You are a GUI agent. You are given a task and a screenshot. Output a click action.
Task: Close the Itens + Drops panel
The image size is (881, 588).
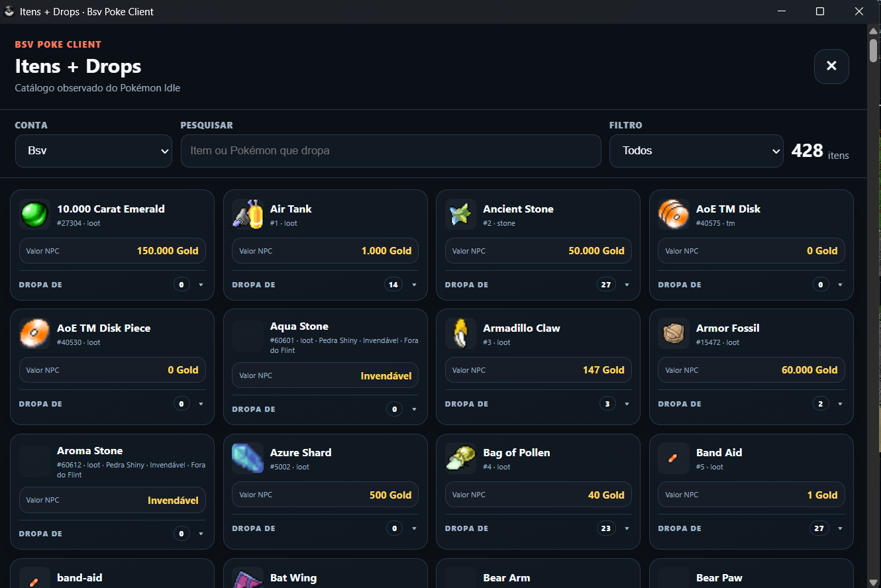point(831,66)
